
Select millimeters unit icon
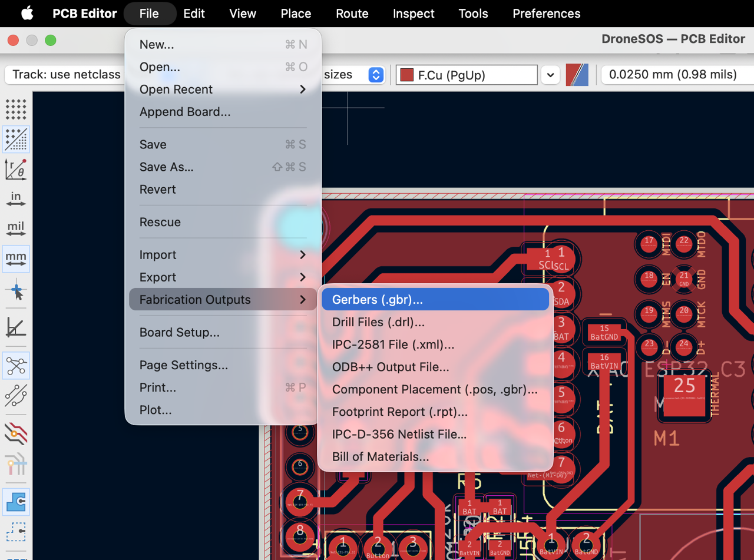point(16,259)
